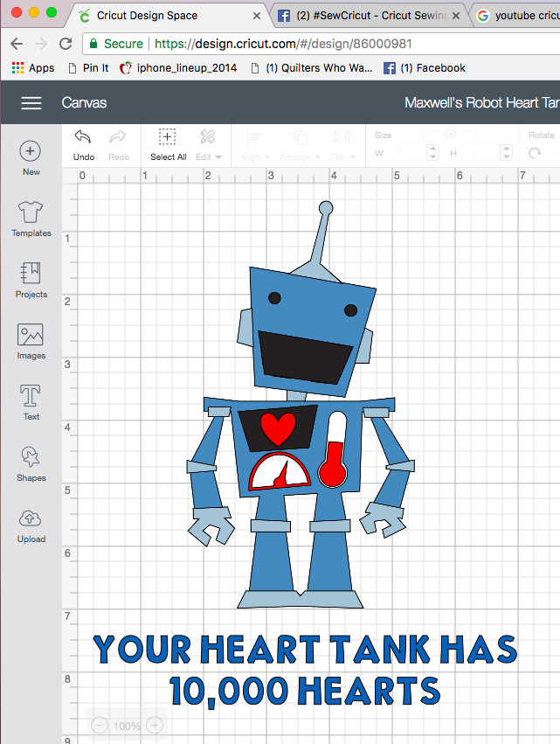Open the Templates panel
The width and height of the screenshot is (560, 744).
pyautogui.click(x=31, y=219)
